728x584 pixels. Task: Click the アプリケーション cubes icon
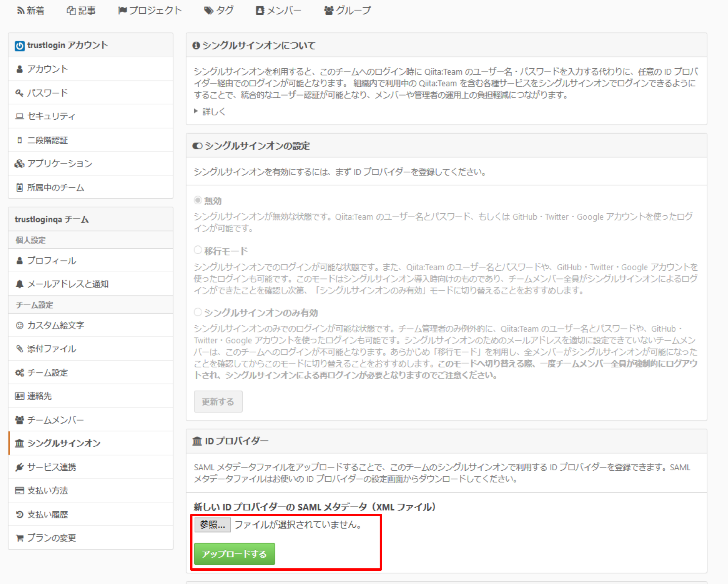[19, 164]
